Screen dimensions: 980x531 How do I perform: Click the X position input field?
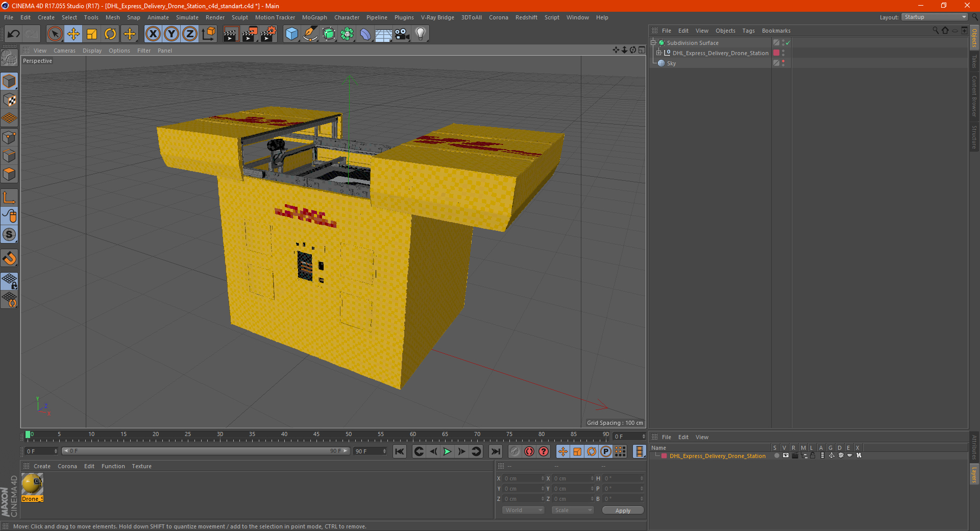pos(524,478)
